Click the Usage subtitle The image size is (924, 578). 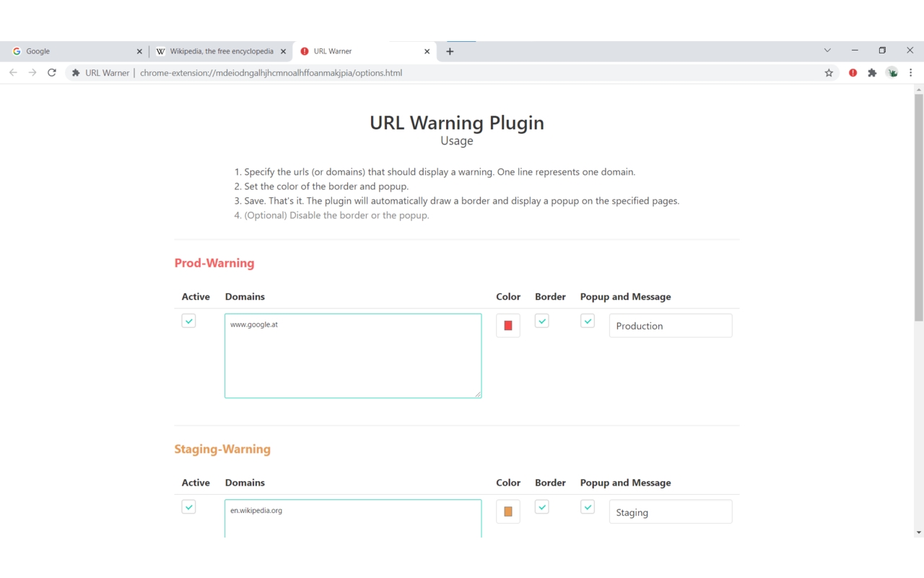(457, 141)
